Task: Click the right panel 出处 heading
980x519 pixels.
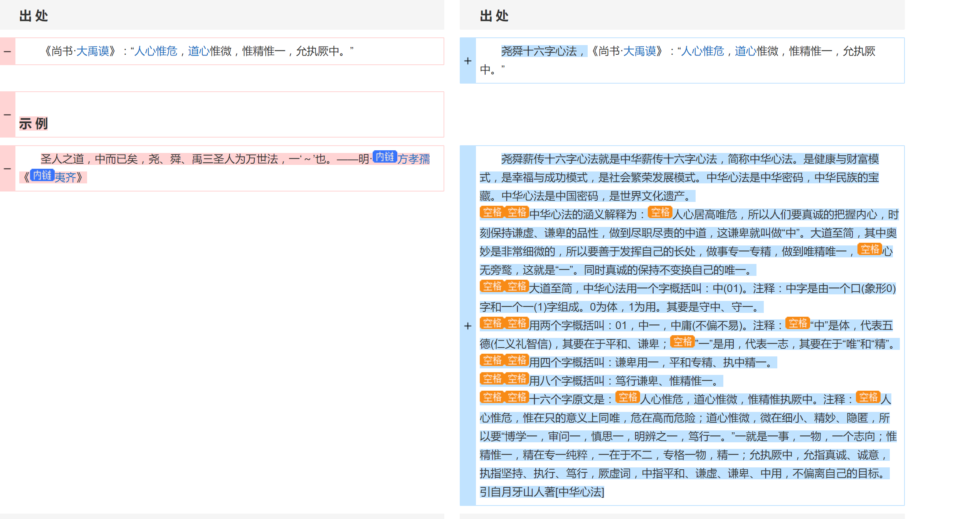Action: pyautogui.click(x=494, y=16)
